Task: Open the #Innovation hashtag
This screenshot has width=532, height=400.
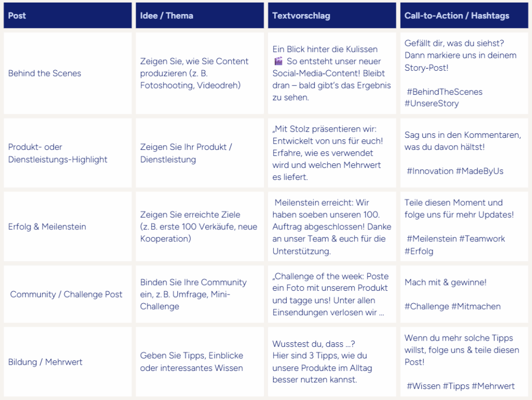Action: (x=430, y=171)
